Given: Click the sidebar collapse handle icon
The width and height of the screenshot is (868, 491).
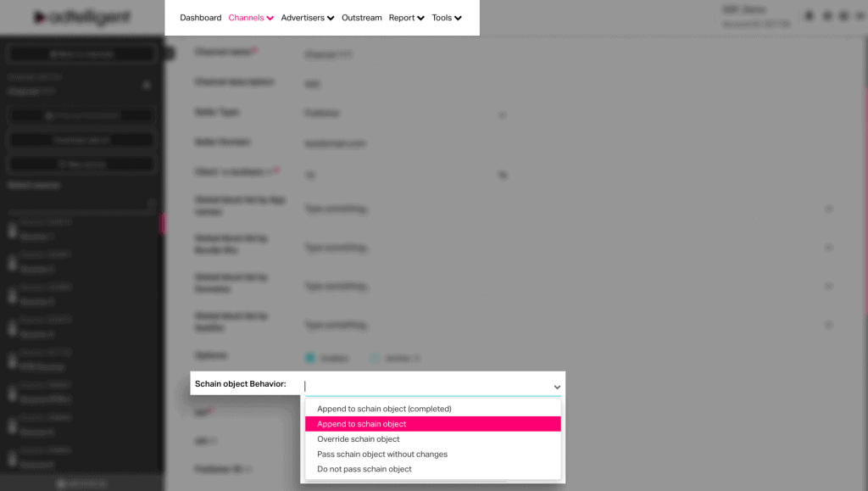Looking at the screenshot, I should [x=169, y=53].
